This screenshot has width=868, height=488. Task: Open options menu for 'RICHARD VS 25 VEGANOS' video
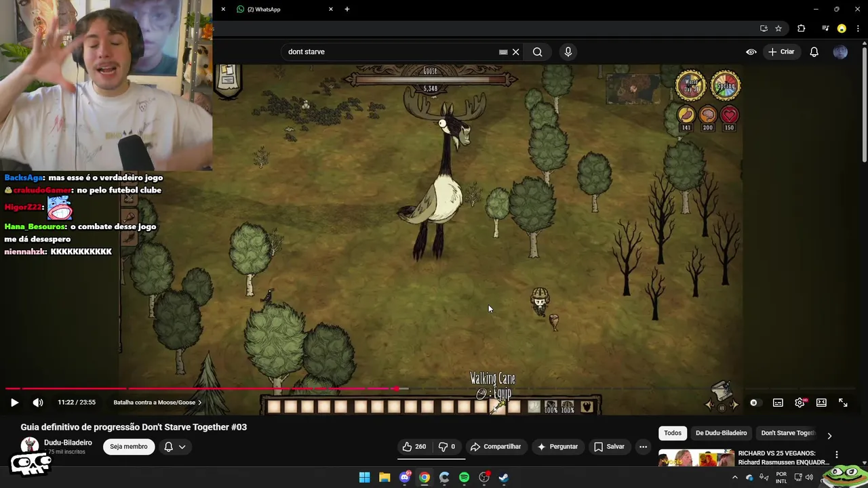point(837,454)
